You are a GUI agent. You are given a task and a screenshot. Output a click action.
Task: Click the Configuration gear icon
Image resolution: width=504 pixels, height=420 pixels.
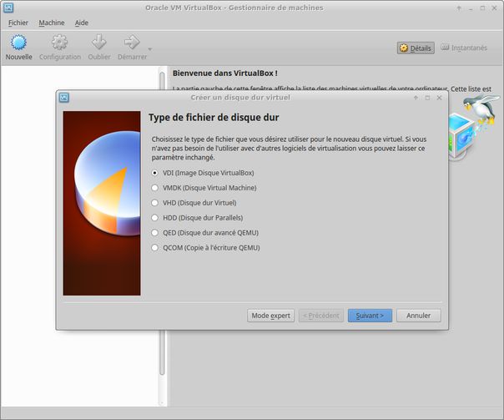(59, 42)
